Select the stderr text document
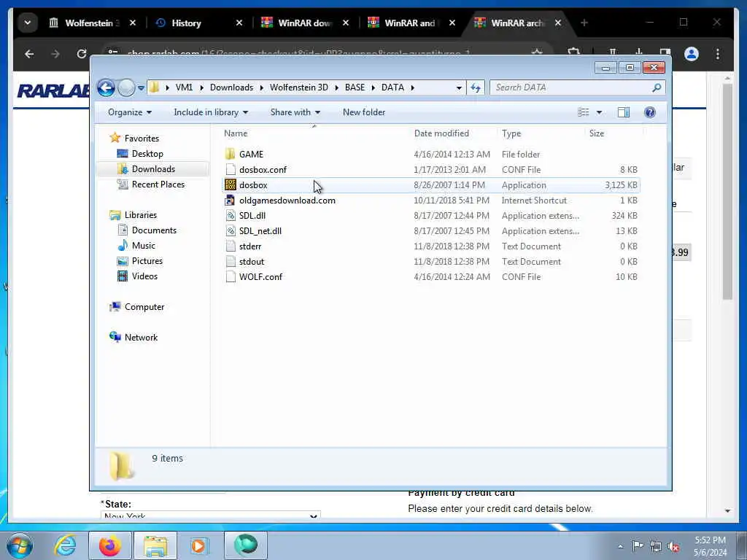 [250, 246]
